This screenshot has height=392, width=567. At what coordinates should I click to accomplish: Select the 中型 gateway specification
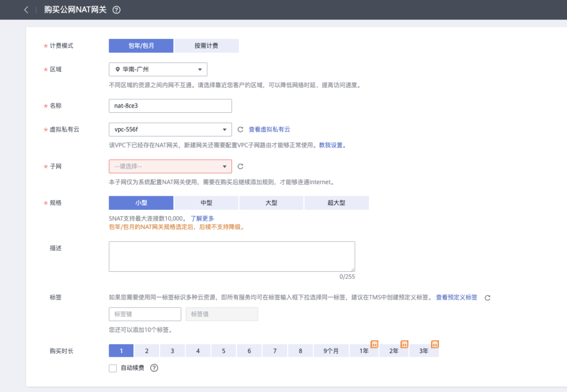coord(206,203)
